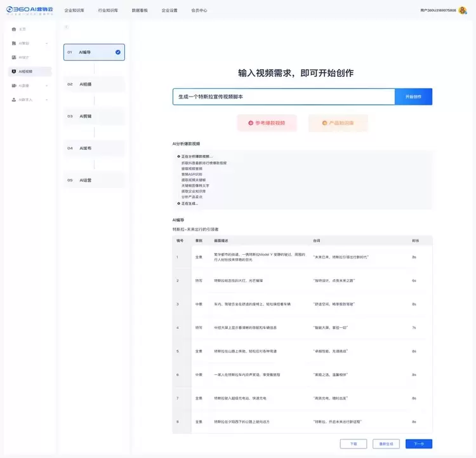This screenshot has width=476, height=458.
Task: Click the collapse icon above the step list
Action: (x=67, y=27)
